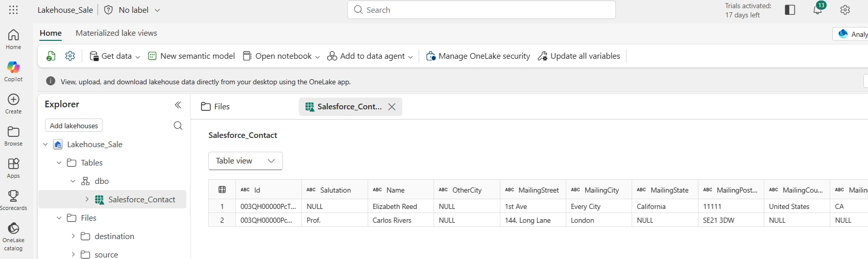Select the United States cell
This screenshot has height=259, width=868.
pyautogui.click(x=797, y=206)
